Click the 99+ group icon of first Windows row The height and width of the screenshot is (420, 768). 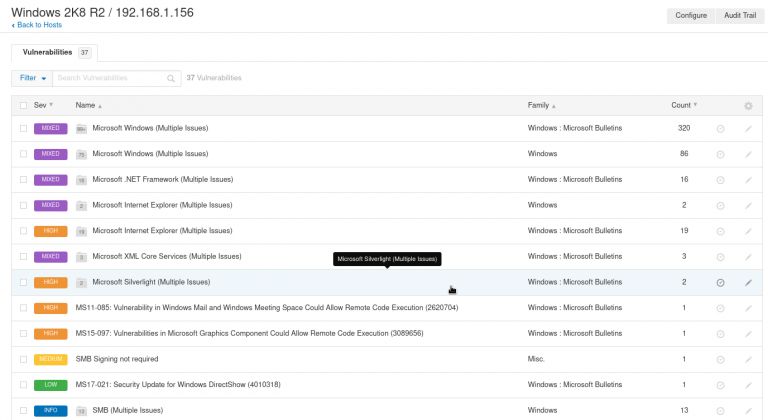click(x=81, y=129)
